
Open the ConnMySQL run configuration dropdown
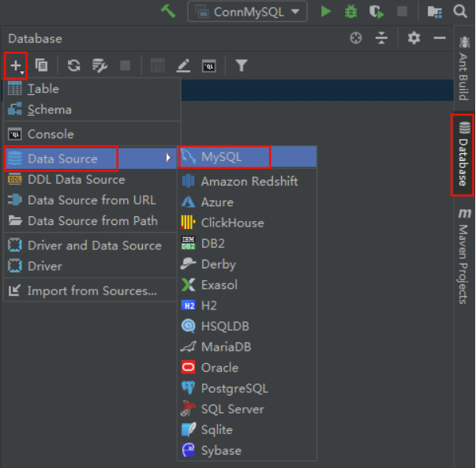coord(247,12)
